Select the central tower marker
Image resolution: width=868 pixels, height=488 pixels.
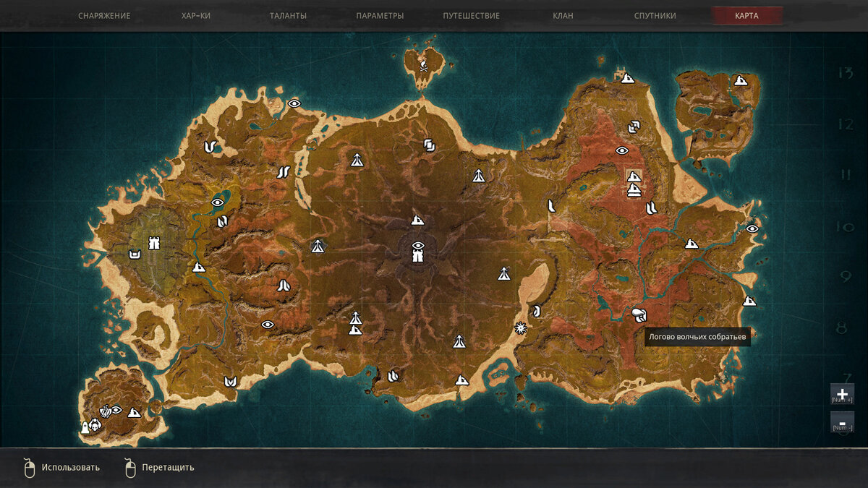(417, 255)
